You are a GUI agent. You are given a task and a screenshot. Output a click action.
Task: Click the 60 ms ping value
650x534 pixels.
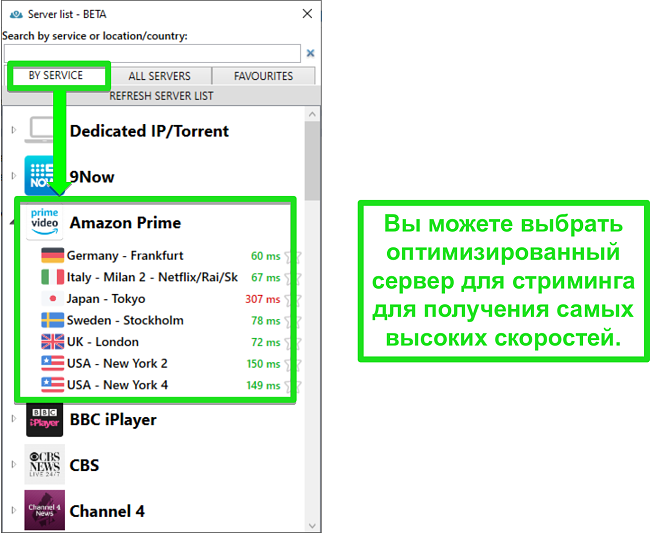click(266, 256)
